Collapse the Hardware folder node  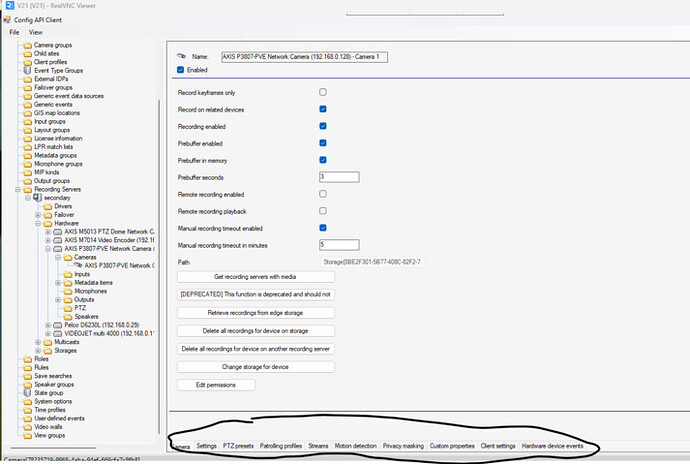[37, 223]
